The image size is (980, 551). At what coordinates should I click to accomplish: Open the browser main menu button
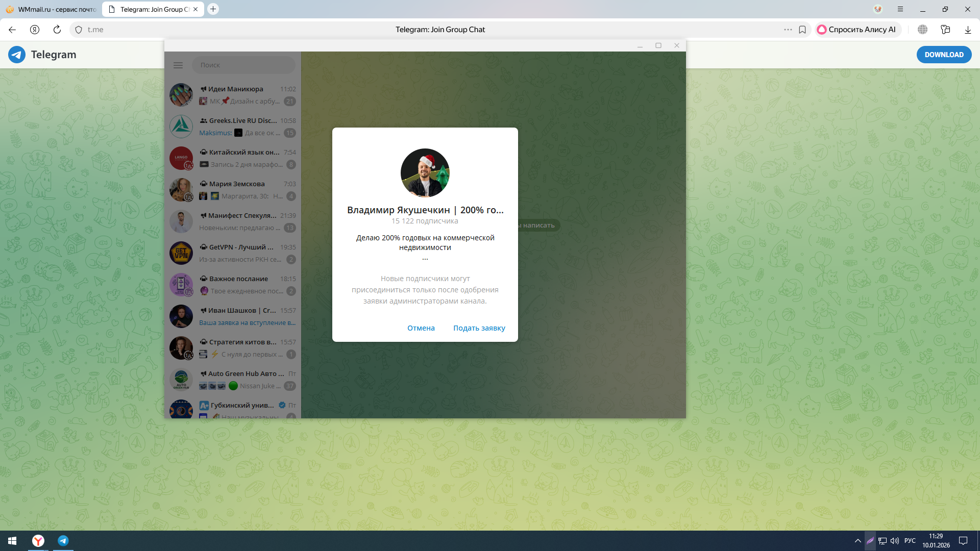[x=900, y=9]
